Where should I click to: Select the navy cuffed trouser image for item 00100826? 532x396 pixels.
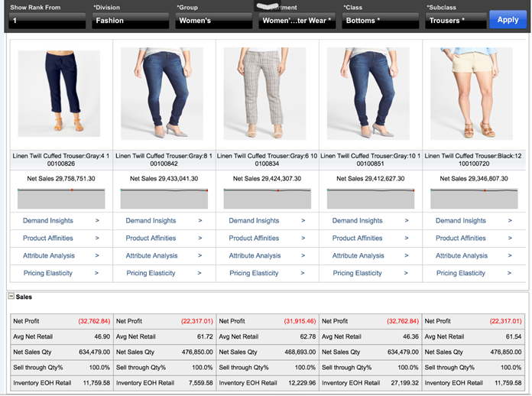tap(59, 94)
